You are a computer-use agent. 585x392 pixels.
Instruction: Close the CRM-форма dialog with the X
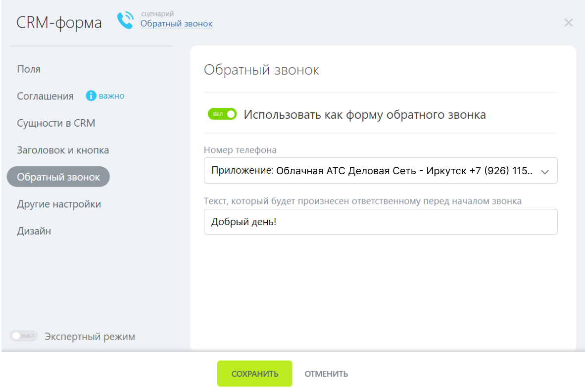(x=568, y=22)
